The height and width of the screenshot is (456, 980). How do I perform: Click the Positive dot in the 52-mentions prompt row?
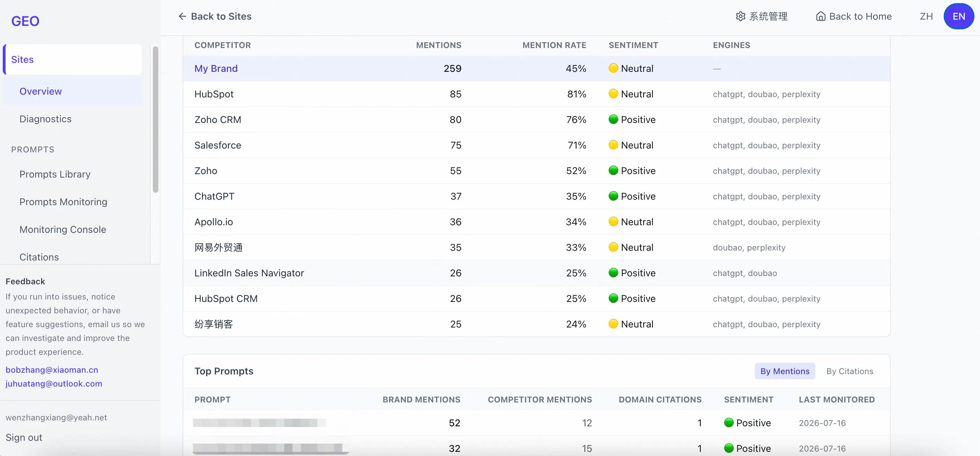pyautogui.click(x=729, y=422)
